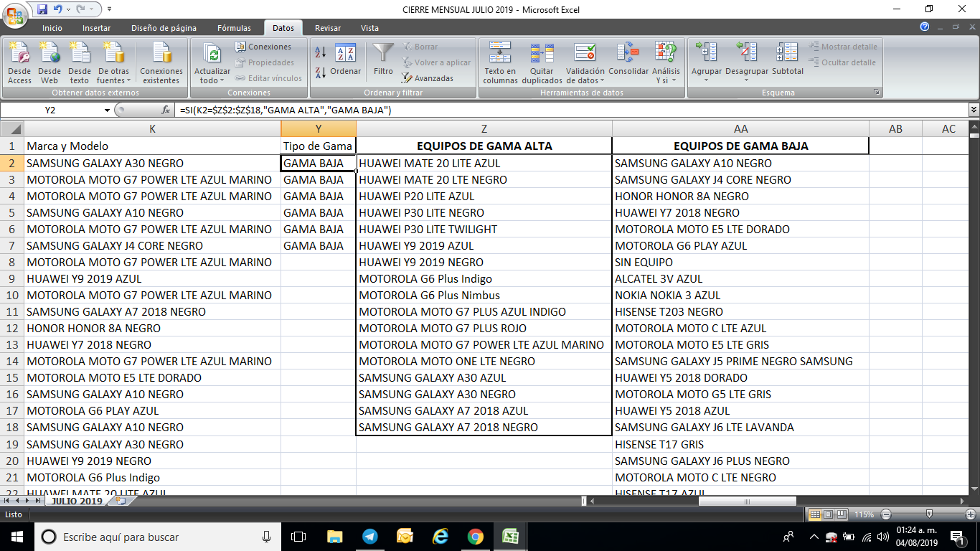Click Quitar duplicados tool
The image size is (980, 551).
[542, 63]
